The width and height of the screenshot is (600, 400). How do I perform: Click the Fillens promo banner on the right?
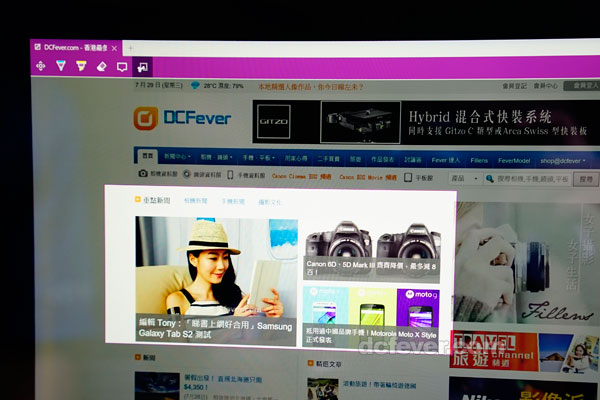[527, 263]
